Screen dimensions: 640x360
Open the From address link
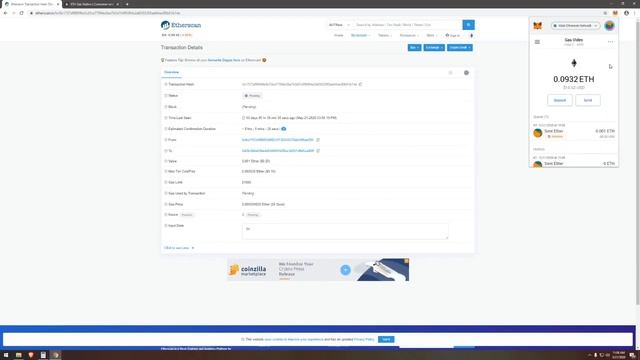point(278,140)
